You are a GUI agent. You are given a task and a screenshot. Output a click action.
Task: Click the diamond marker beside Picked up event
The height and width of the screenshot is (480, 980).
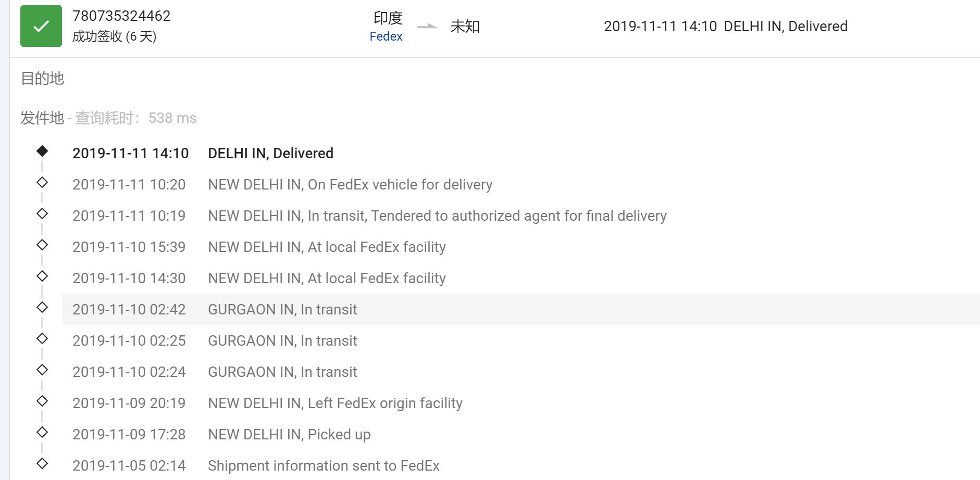click(42, 432)
